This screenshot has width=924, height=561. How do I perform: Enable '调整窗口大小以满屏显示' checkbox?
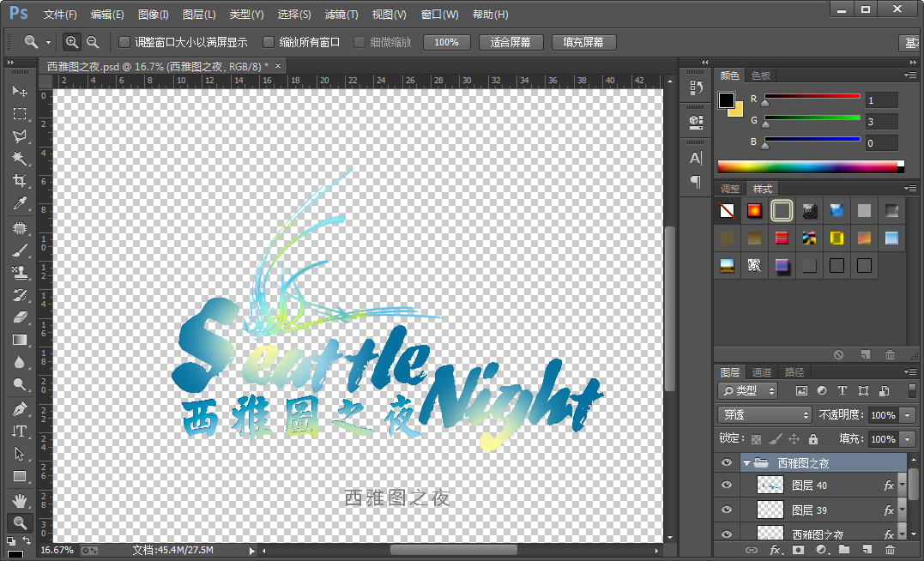pos(124,42)
